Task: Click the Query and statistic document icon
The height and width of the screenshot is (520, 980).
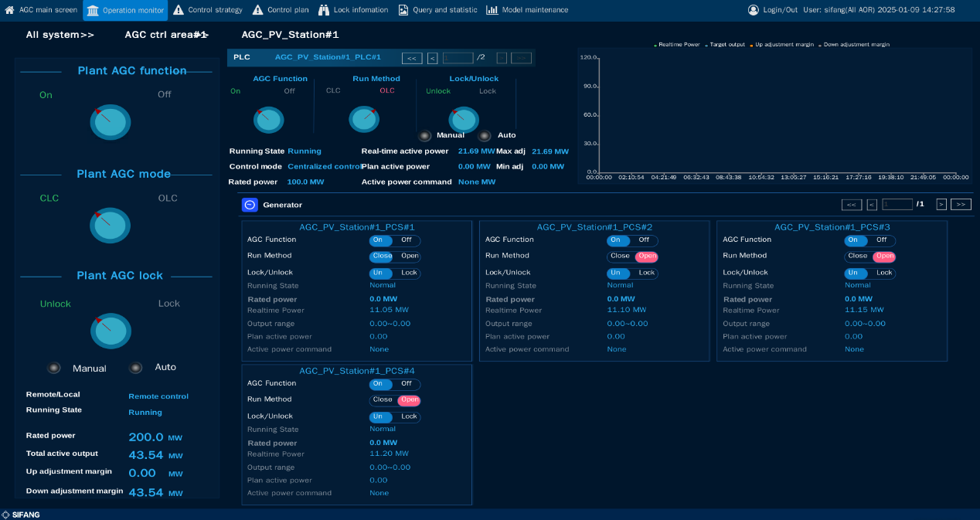Action: [x=403, y=10]
